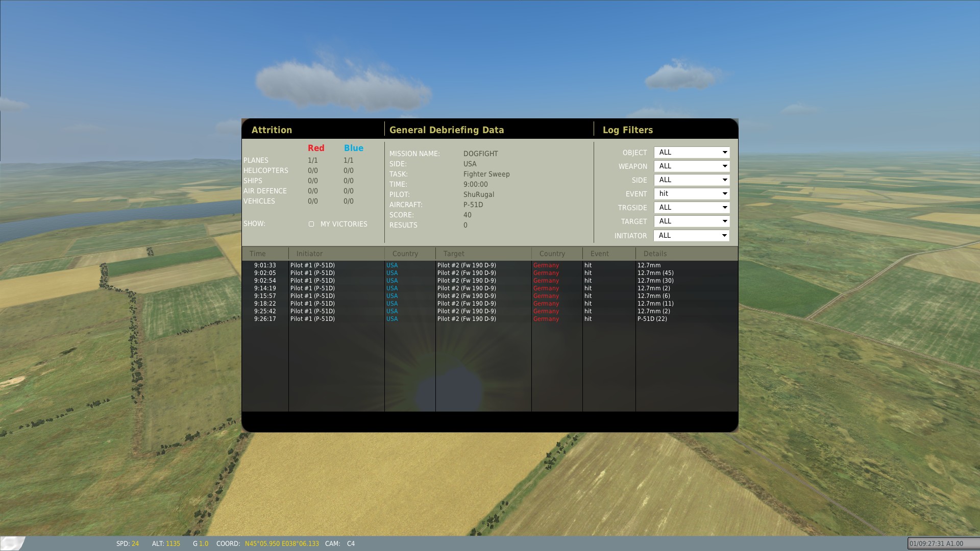The width and height of the screenshot is (980, 551).
Task: Select the log entry at 9:26:17
Action: point(490,319)
